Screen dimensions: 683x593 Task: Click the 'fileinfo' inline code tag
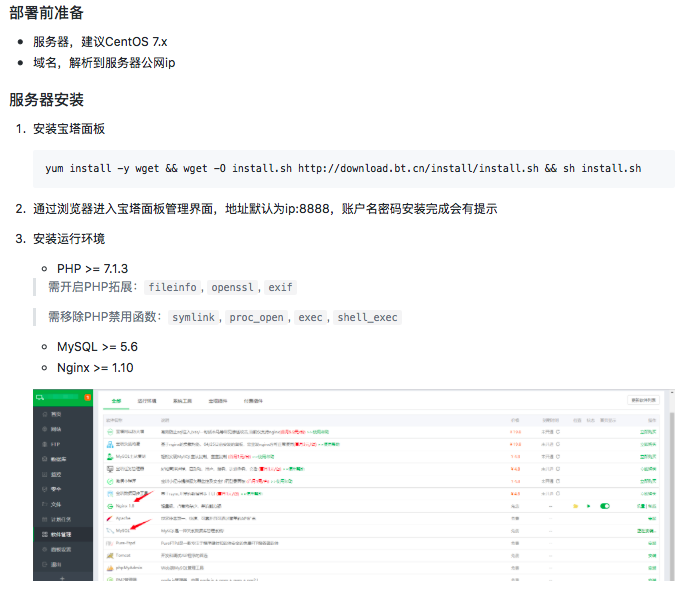coord(172,287)
